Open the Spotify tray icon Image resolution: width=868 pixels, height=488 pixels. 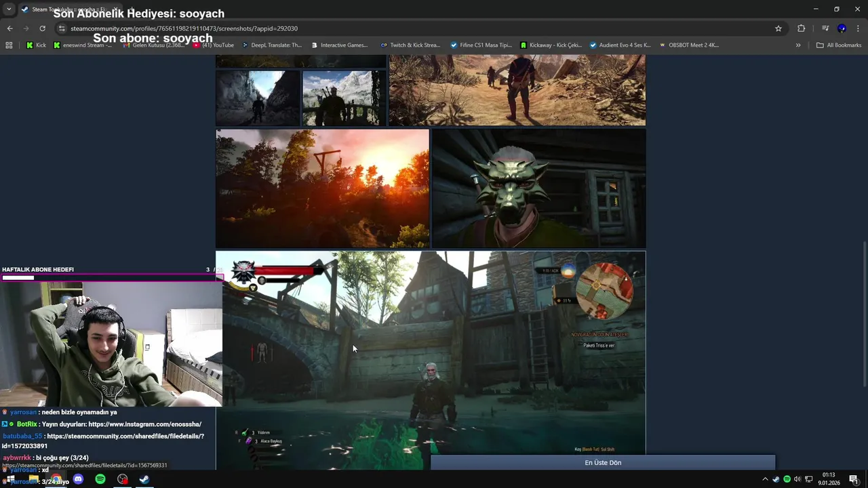click(787, 479)
